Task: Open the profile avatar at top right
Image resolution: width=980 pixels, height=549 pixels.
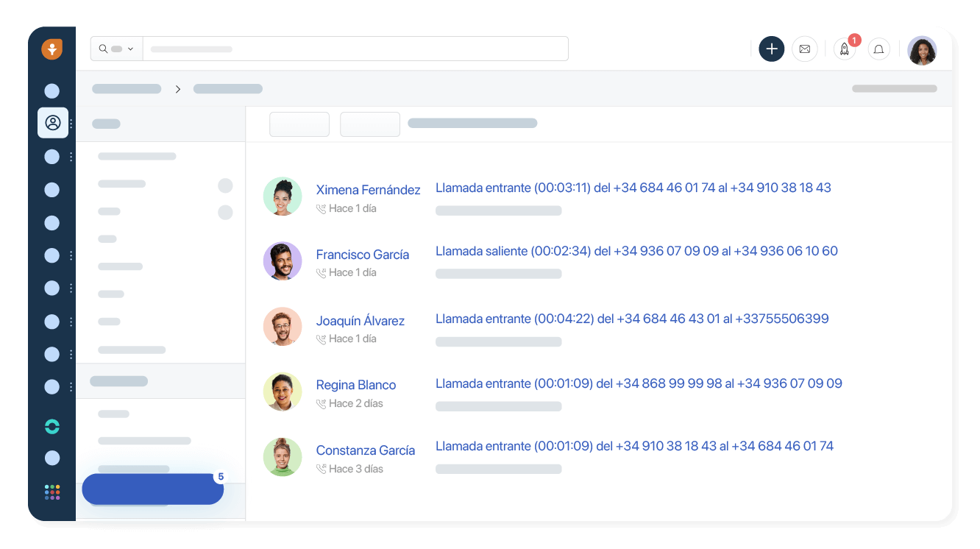Action: [x=922, y=50]
